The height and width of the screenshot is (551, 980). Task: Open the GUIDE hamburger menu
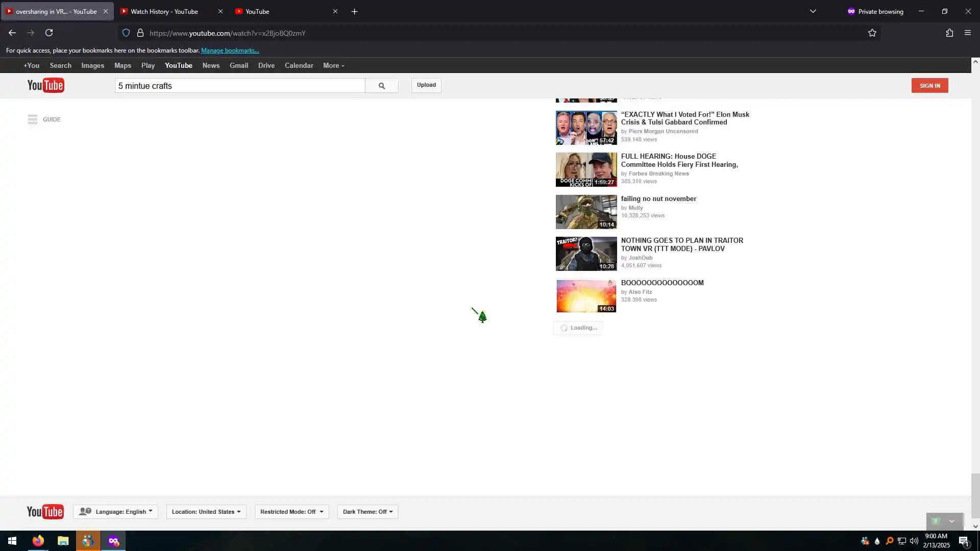pyautogui.click(x=33, y=119)
